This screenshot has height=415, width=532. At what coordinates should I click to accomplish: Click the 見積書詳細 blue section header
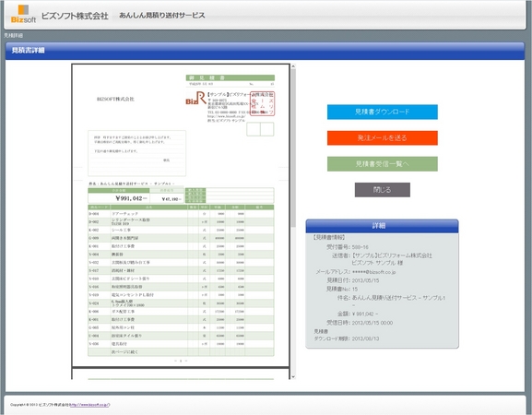coord(265,51)
